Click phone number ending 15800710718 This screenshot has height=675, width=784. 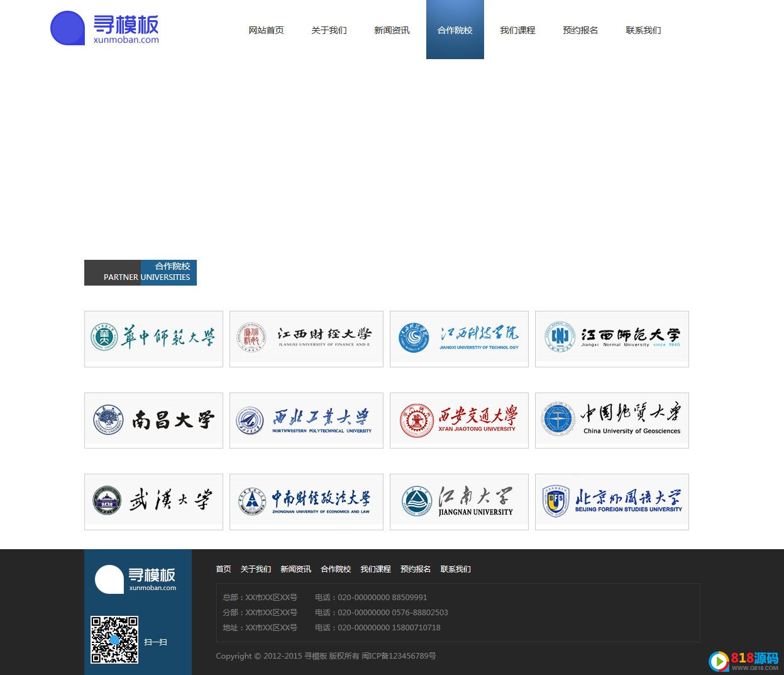[378, 628]
